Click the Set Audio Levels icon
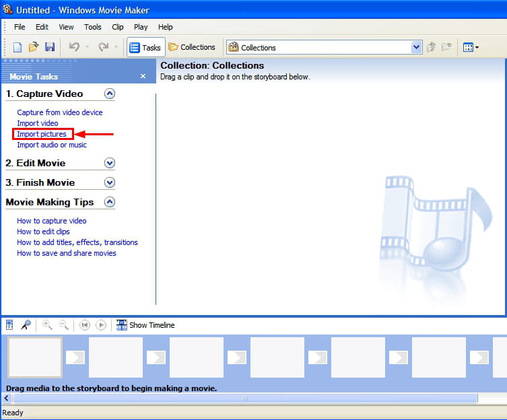The image size is (507, 420). pyautogui.click(x=9, y=325)
